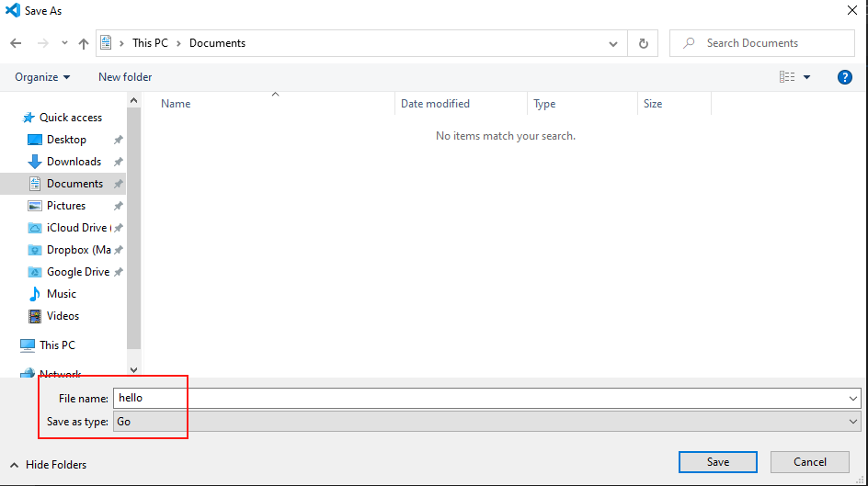The width and height of the screenshot is (868, 486).
Task: Click the iCloud Drive cloud icon
Action: (x=34, y=228)
